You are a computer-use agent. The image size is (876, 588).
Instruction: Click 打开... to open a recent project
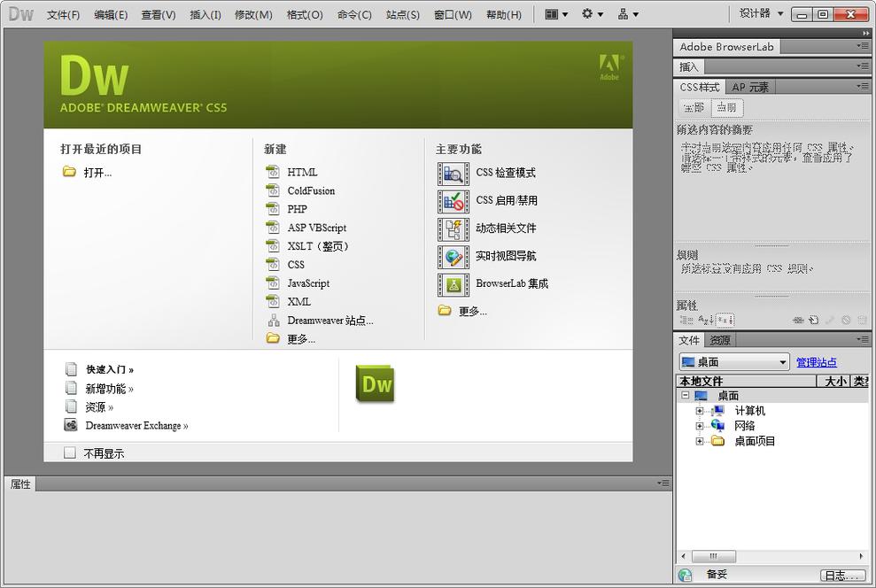[97, 173]
